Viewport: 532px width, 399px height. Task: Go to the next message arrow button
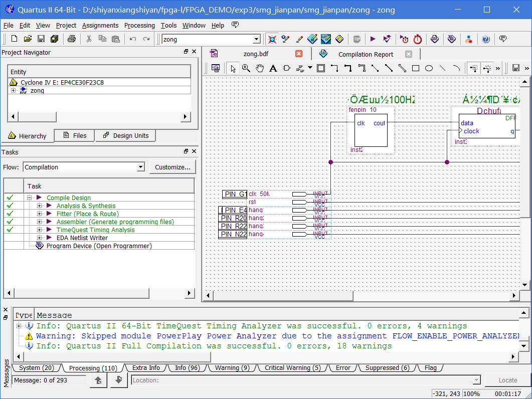(x=118, y=380)
